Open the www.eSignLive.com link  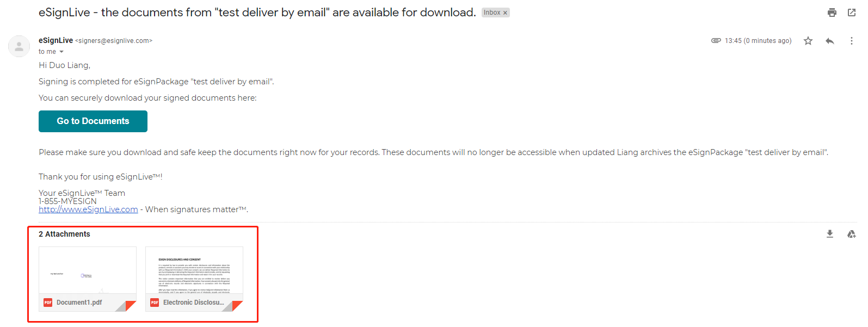[x=88, y=209]
